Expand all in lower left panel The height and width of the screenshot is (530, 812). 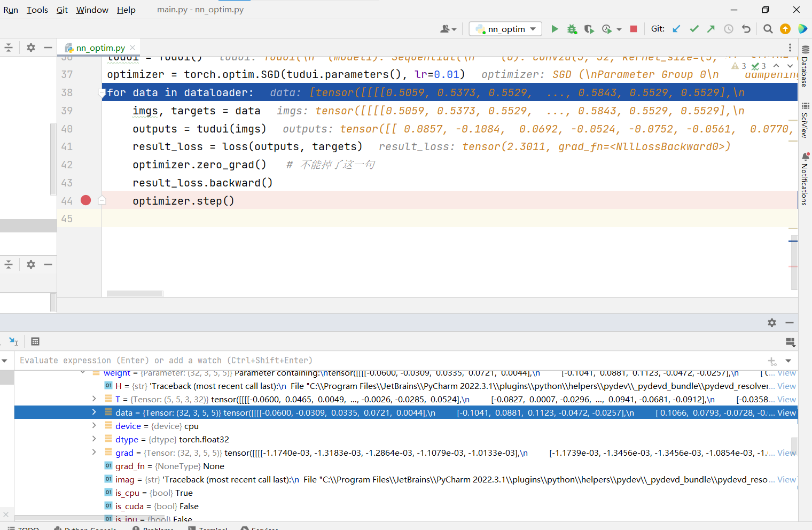click(x=9, y=264)
